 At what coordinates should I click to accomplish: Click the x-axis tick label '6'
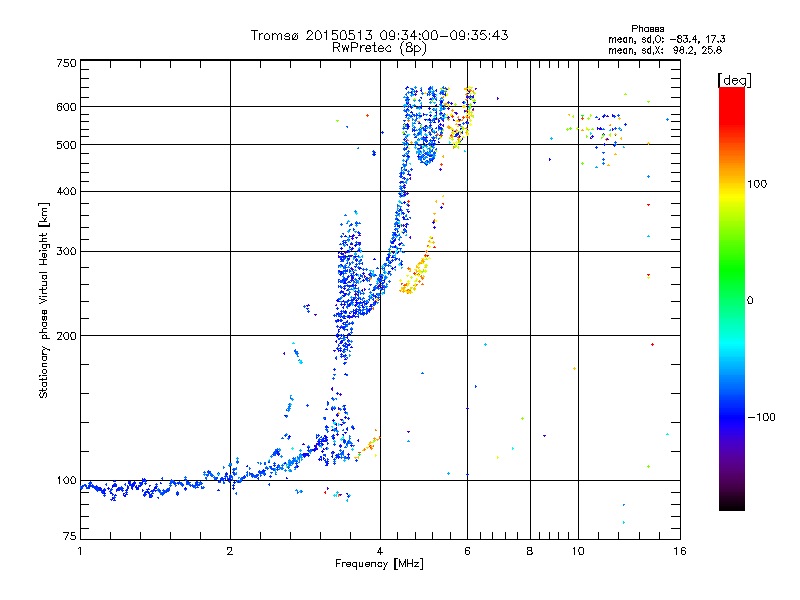pos(467,551)
